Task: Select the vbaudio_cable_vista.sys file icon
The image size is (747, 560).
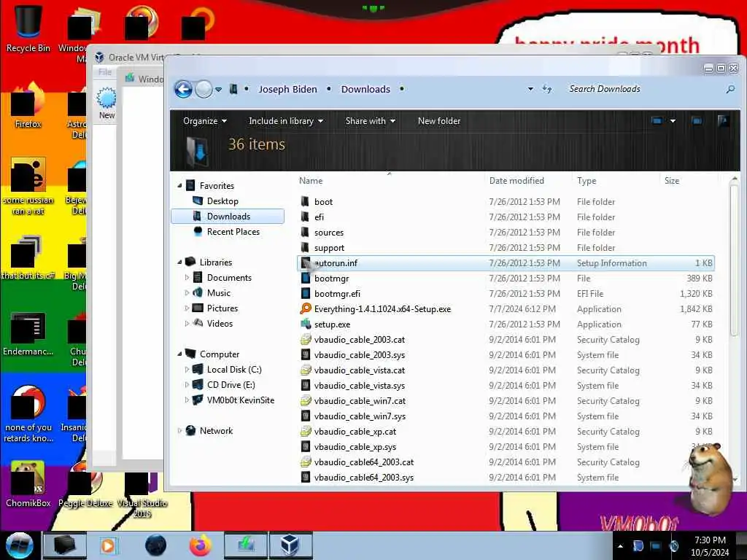Action: (x=306, y=385)
